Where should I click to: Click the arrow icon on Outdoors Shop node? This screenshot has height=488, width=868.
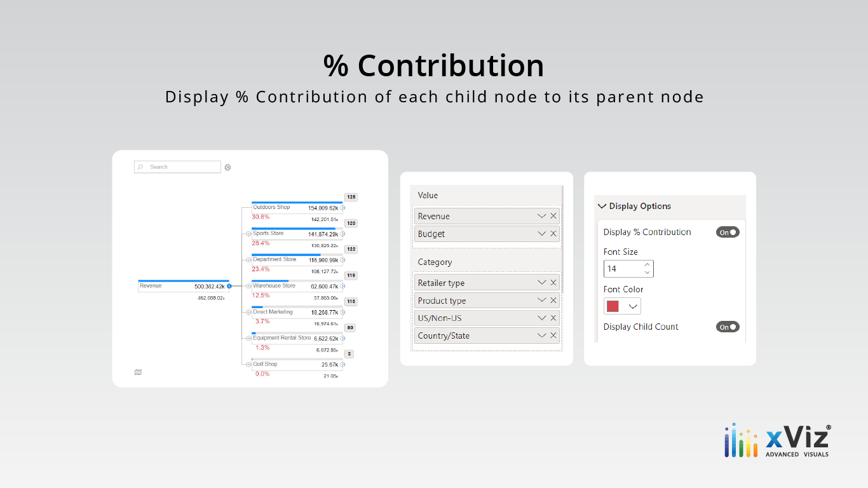342,208
